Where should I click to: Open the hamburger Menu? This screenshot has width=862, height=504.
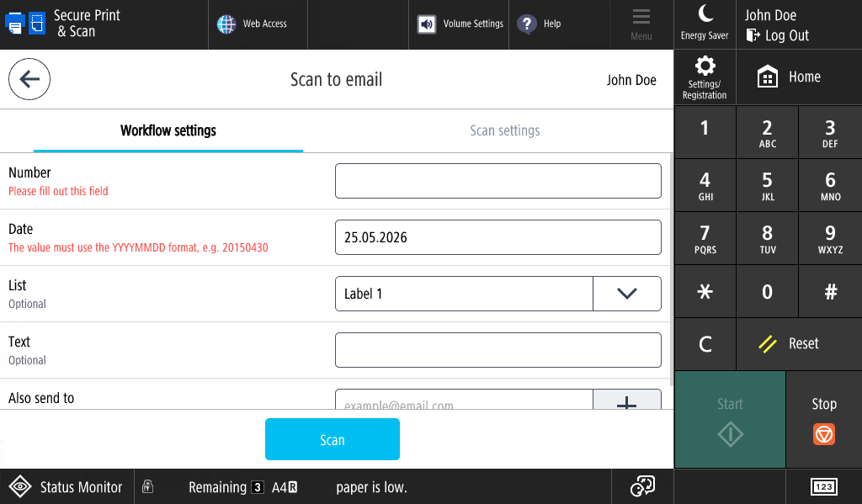coord(641,24)
